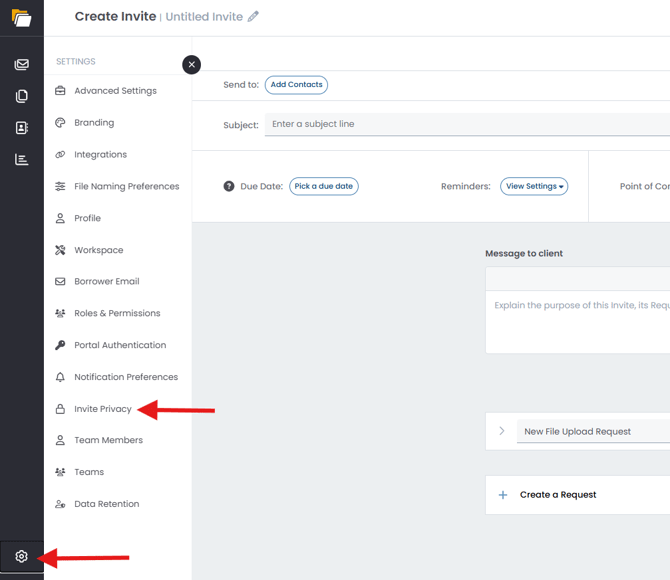
Task: Click the documents copy icon in left rail
Action: coord(21,97)
